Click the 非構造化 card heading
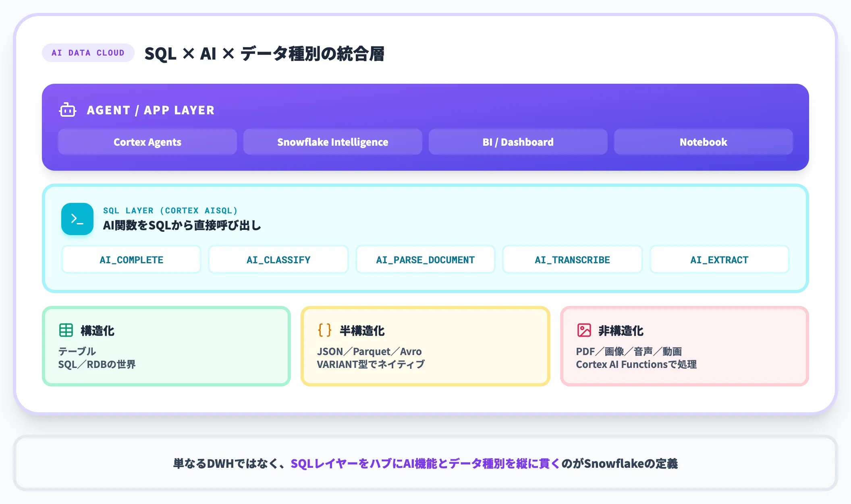 tap(621, 330)
